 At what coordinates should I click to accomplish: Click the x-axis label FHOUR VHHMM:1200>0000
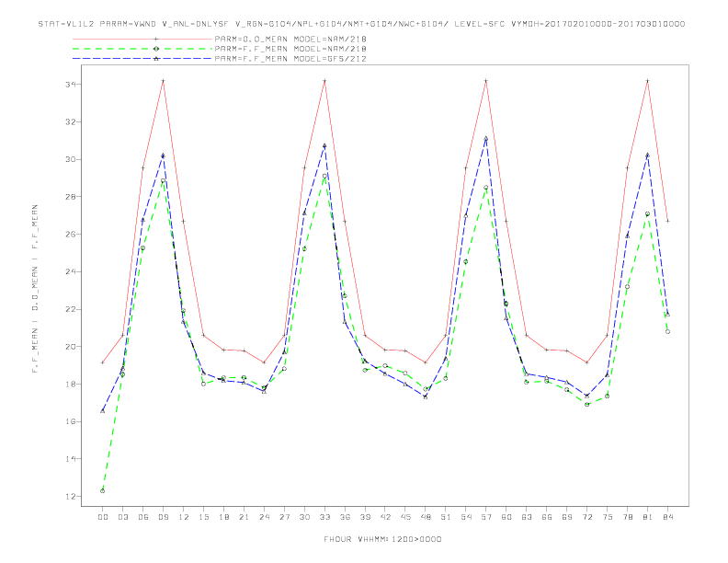click(x=382, y=539)
